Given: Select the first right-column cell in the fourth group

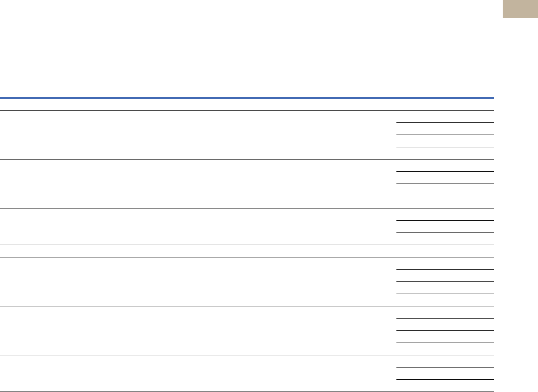Looking at the screenshot, I should tap(444, 263).
